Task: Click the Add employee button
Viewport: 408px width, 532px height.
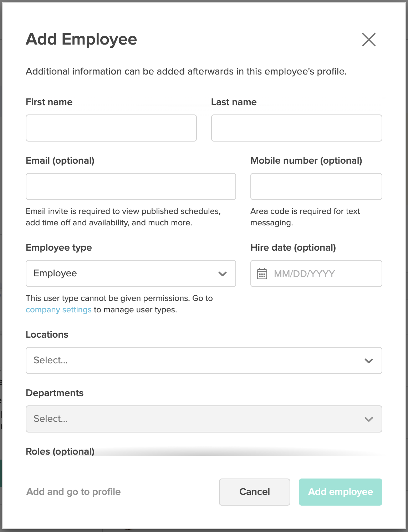Action: tap(340, 492)
